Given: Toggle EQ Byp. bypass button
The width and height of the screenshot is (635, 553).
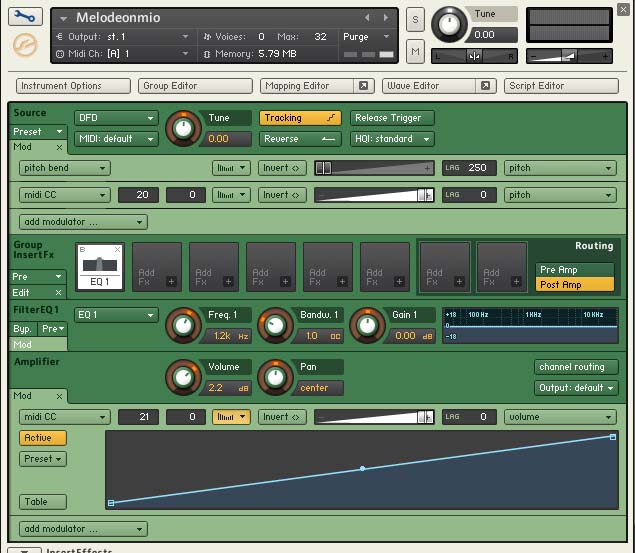Looking at the screenshot, I should pyautogui.click(x=23, y=329).
